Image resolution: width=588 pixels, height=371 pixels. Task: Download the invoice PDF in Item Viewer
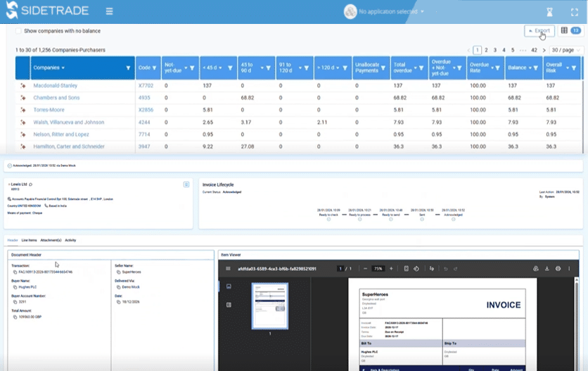(x=547, y=268)
